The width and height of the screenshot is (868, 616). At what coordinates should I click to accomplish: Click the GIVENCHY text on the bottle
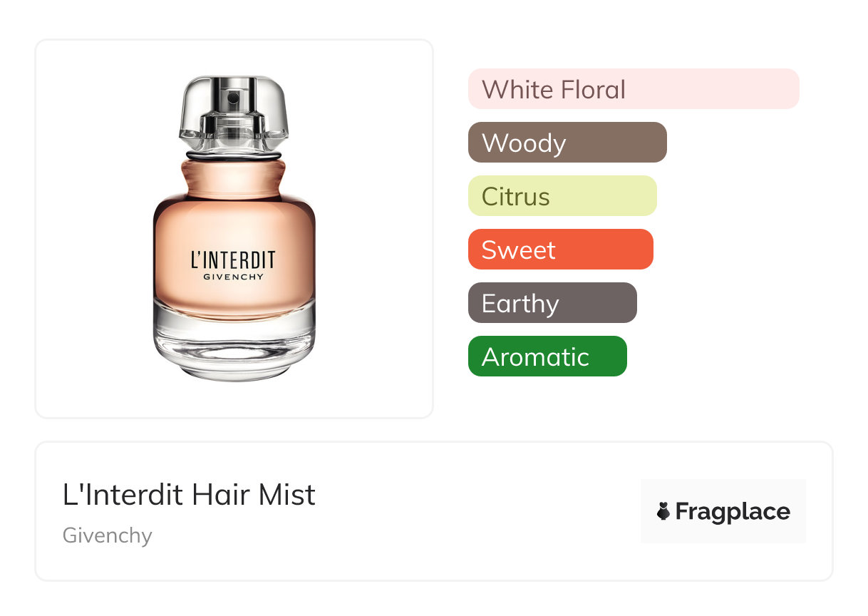click(x=233, y=277)
